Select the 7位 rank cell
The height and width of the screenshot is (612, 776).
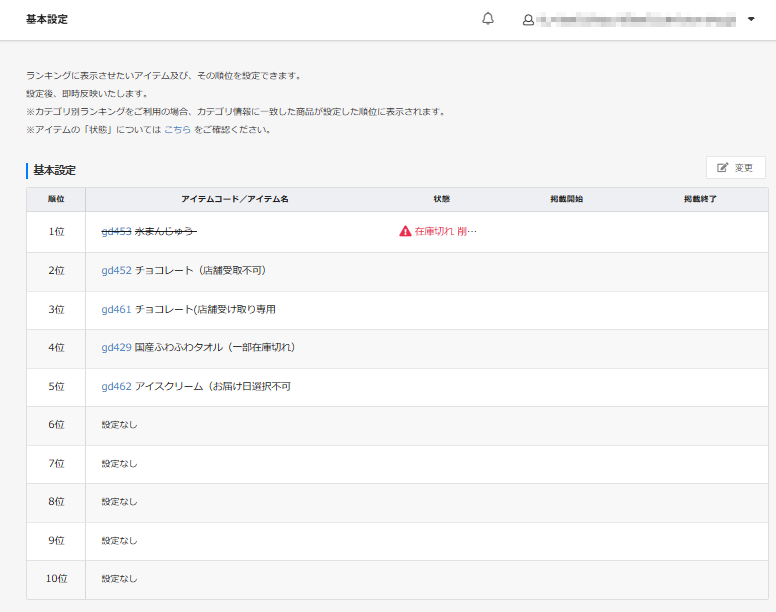coord(56,464)
